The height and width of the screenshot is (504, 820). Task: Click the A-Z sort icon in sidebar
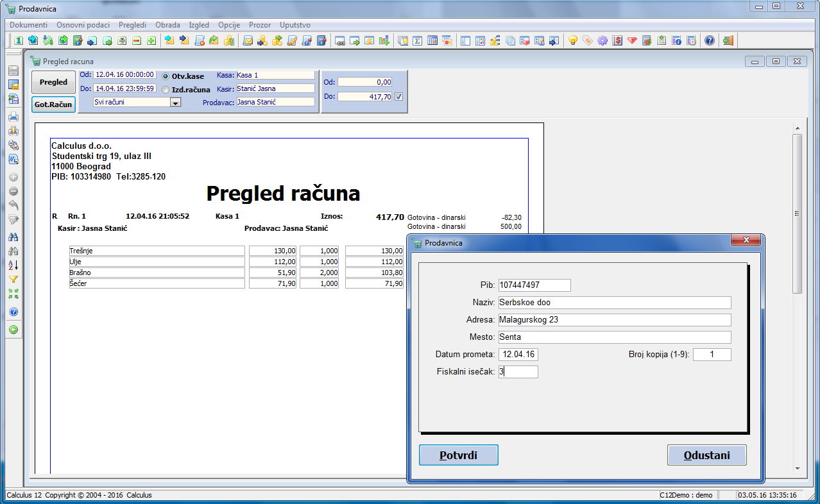pos(13,265)
